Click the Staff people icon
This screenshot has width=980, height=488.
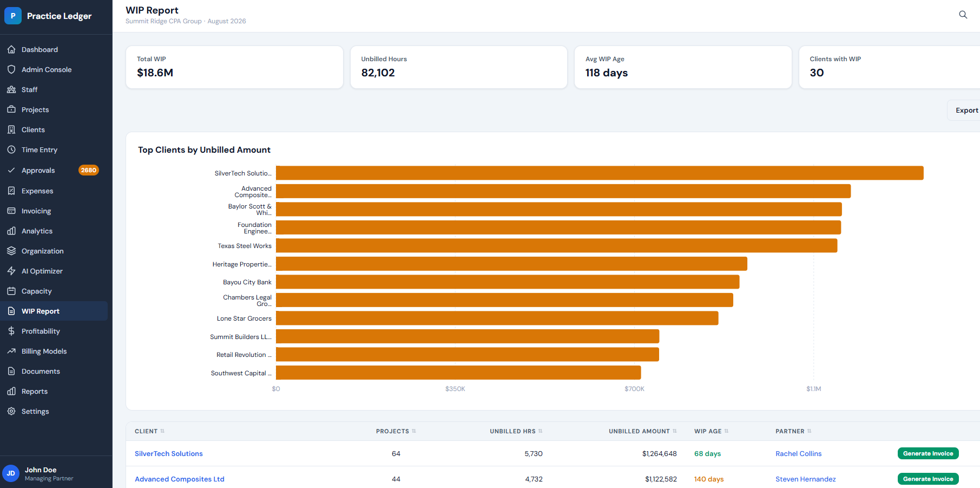click(11, 89)
